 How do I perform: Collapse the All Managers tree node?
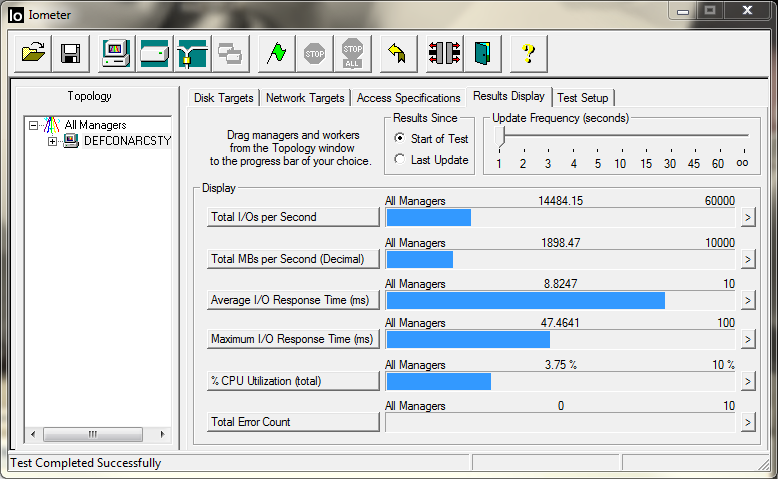pos(34,125)
